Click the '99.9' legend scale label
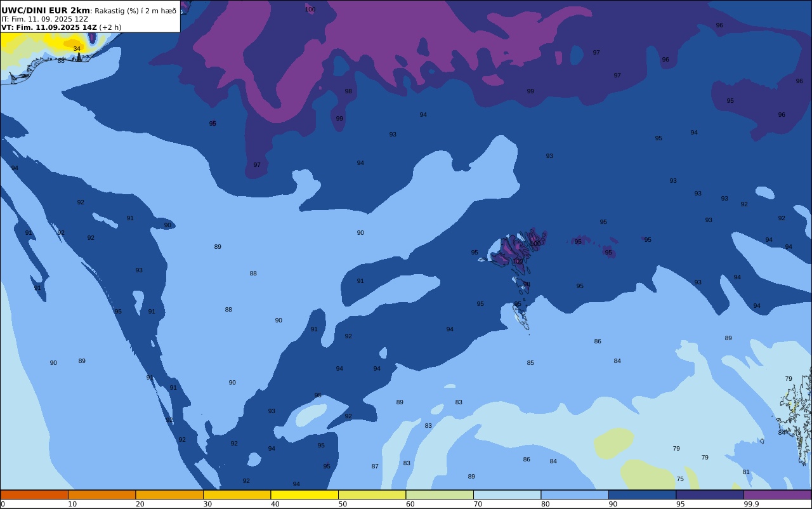This screenshot has width=812, height=509. click(752, 504)
